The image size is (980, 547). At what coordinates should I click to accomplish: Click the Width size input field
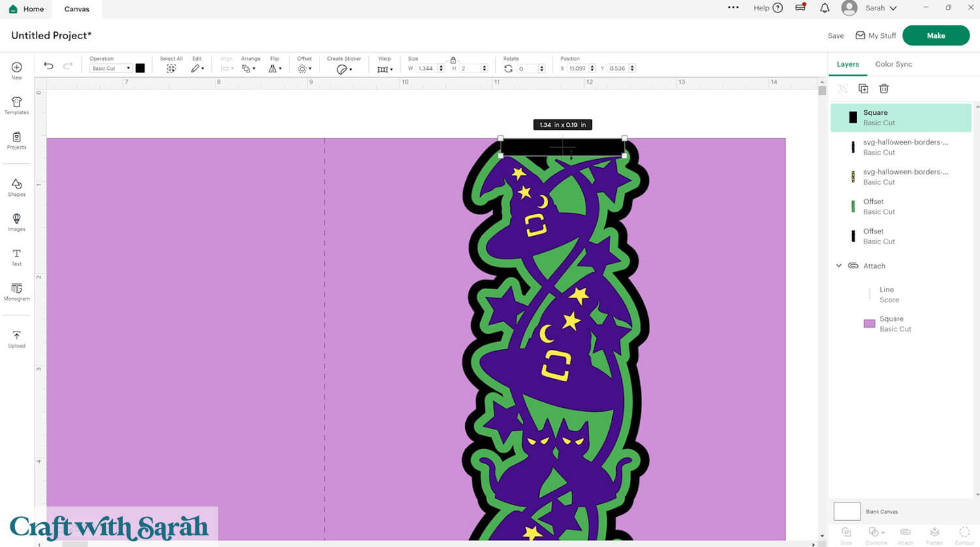coord(426,69)
